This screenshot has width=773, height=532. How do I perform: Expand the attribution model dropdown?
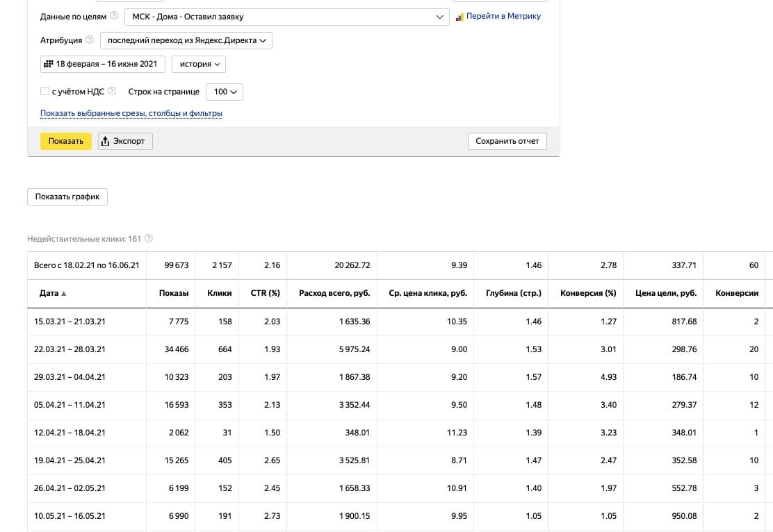point(186,40)
